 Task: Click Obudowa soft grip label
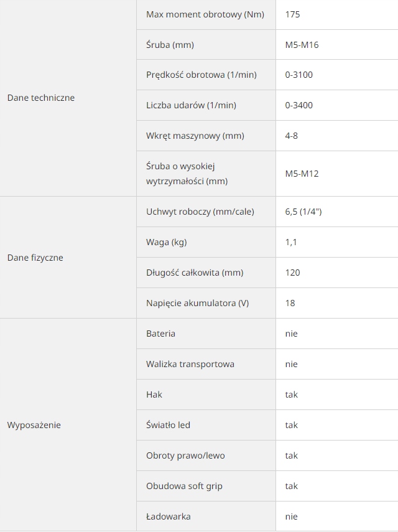[184, 486]
